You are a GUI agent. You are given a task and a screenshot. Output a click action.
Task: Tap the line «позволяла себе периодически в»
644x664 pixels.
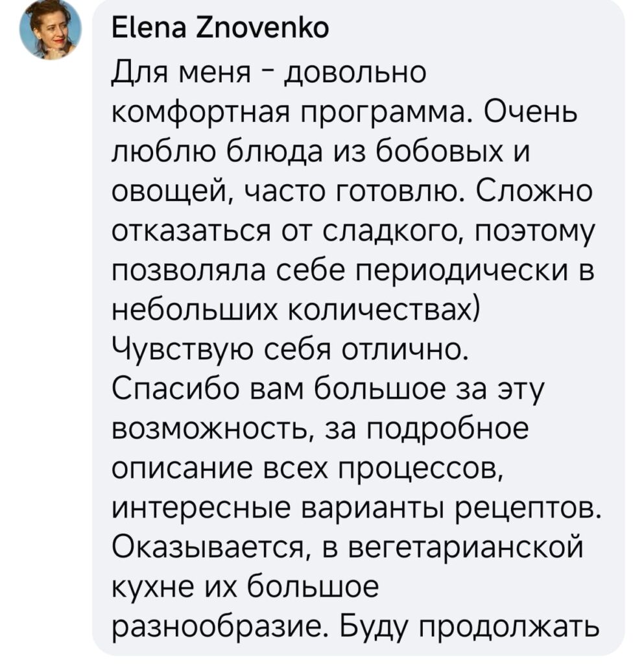point(353,271)
